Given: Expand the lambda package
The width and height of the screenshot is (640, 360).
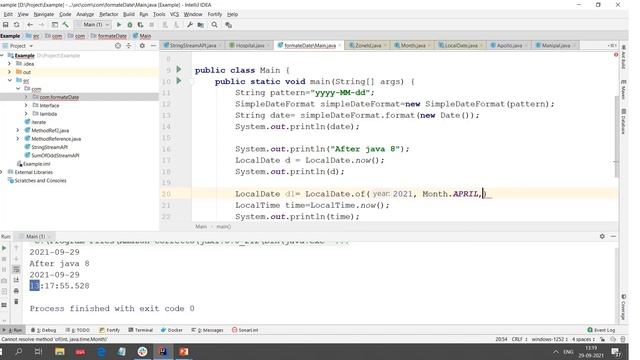Looking at the screenshot, I should point(26,113).
